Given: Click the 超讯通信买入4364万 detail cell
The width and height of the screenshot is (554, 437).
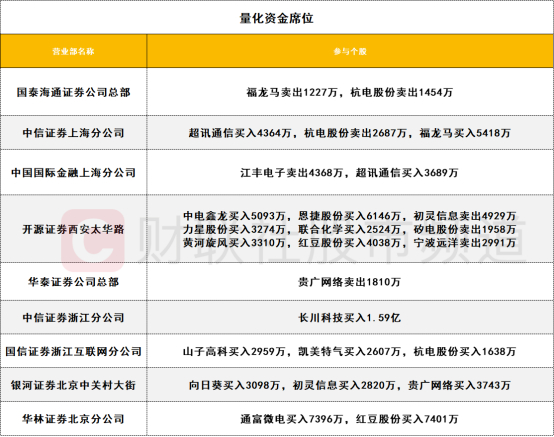Looking at the screenshot, I should [350, 133].
